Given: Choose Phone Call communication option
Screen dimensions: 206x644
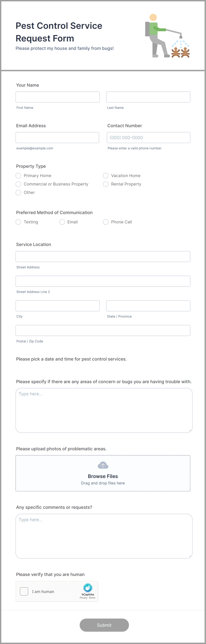Looking at the screenshot, I should click(x=105, y=222).
